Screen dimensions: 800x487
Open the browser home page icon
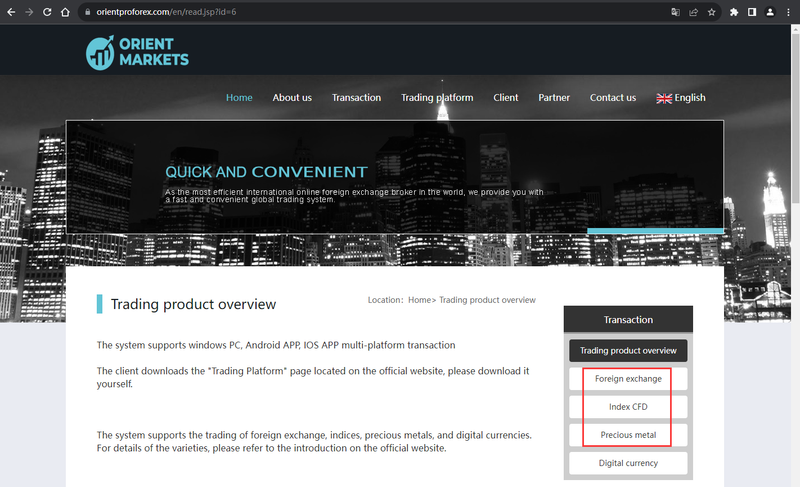(65, 12)
